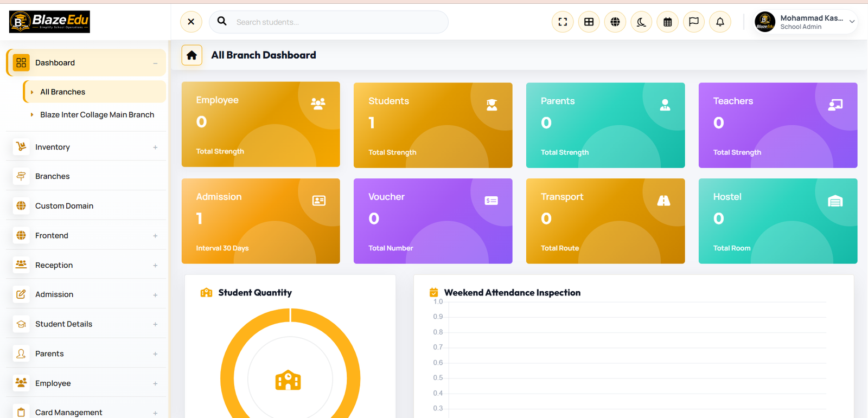The height and width of the screenshot is (418, 868).
Task: Click the Inventory cart icon
Action: pos(21,146)
